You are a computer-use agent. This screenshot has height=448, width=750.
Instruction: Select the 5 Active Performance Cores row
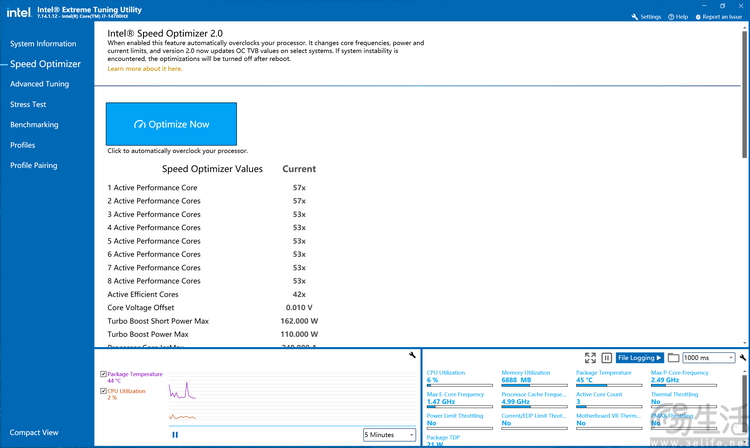213,241
